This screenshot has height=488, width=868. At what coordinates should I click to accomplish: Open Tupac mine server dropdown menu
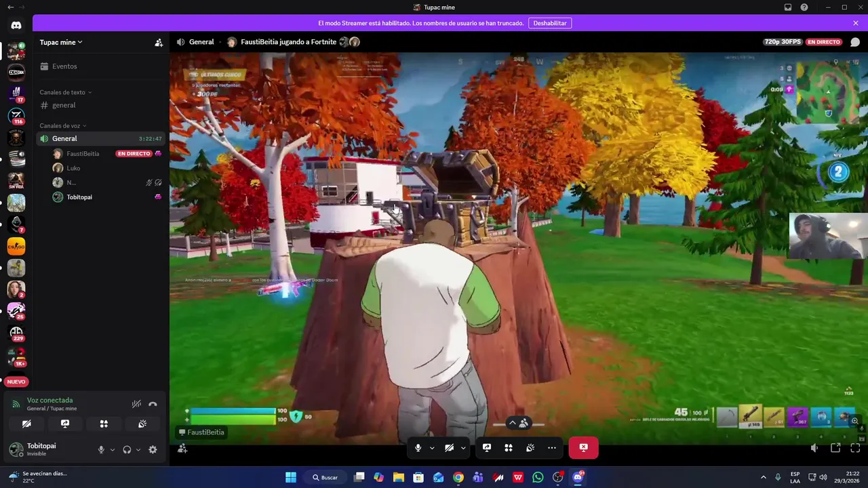coord(61,42)
